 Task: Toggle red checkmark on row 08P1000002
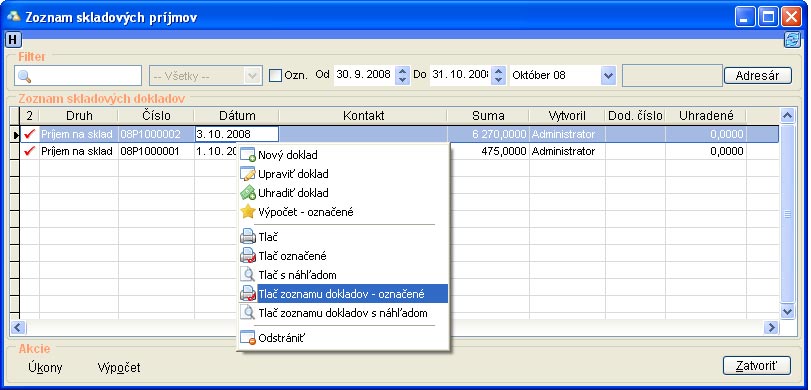(x=29, y=134)
